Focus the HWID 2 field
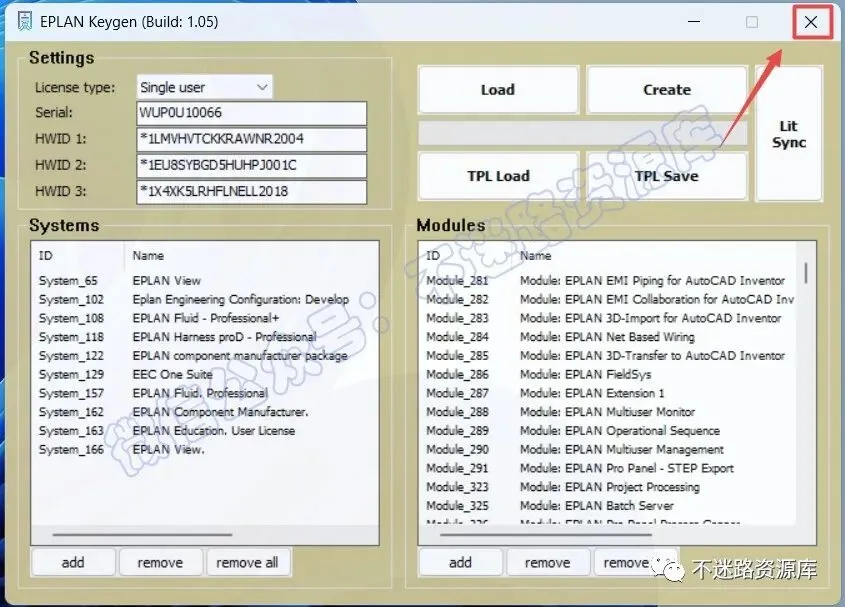 tap(252, 165)
